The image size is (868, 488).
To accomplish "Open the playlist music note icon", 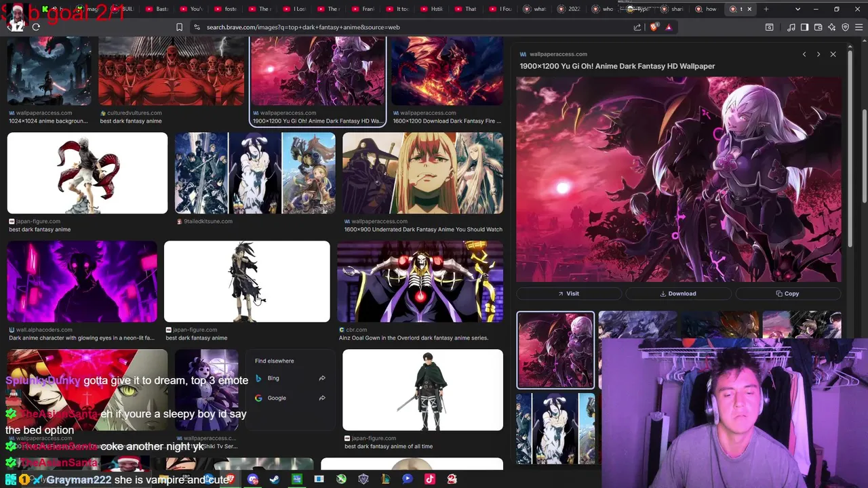I will 791,27.
